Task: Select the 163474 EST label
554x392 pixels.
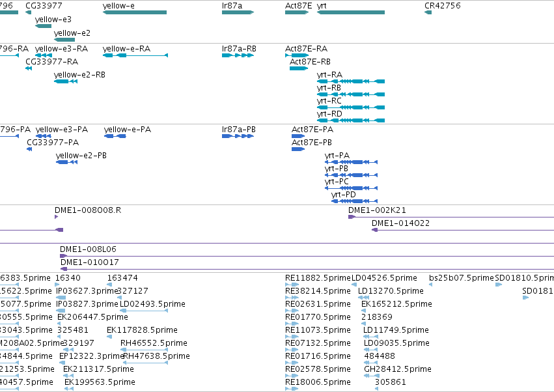Action: pyautogui.click(x=122, y=278)
